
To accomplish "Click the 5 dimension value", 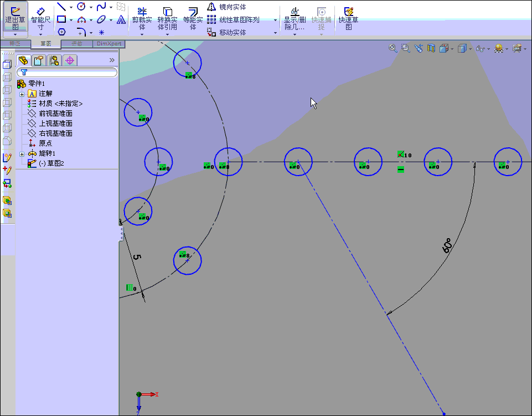I will [x=137, y=257].
